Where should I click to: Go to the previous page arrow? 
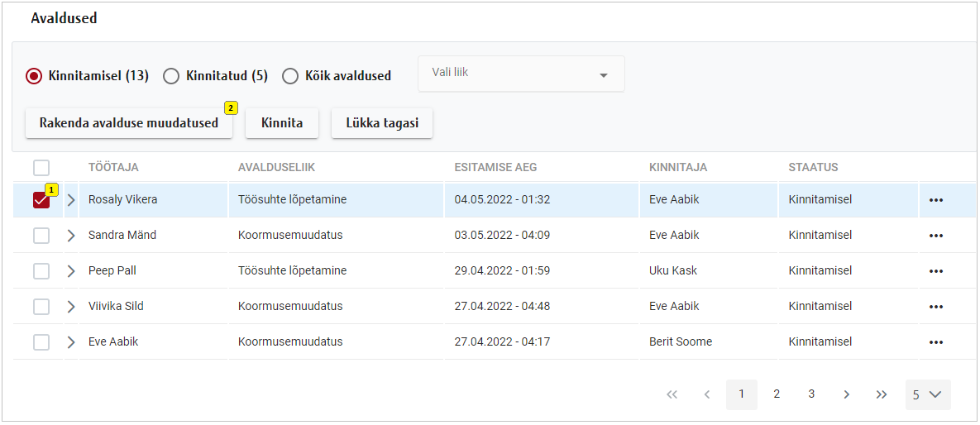[x=706, y=395]
